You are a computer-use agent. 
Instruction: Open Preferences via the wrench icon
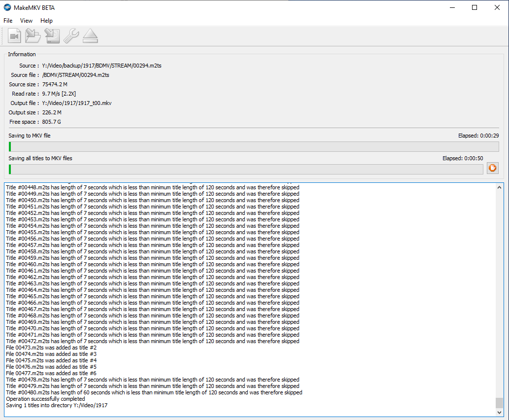coord(71,36)
